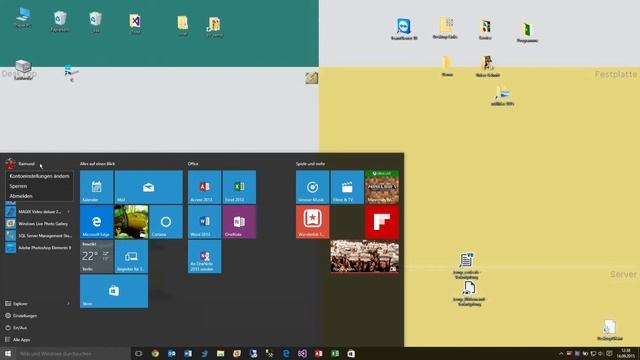Launch the Access 2013 tile
Image resolution: width=640 pixels, height=360 pixels.
point(204,187)
